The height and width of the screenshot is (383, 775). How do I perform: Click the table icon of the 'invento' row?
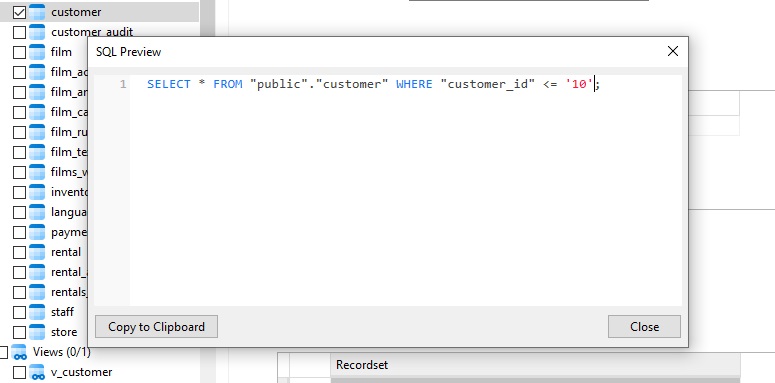click(x=37, y=192)
